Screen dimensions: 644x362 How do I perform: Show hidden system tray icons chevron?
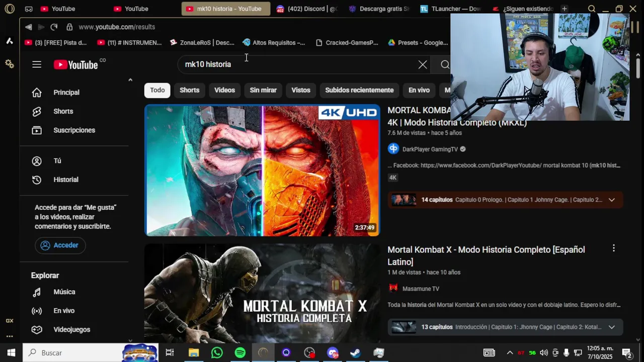(510, 352)
